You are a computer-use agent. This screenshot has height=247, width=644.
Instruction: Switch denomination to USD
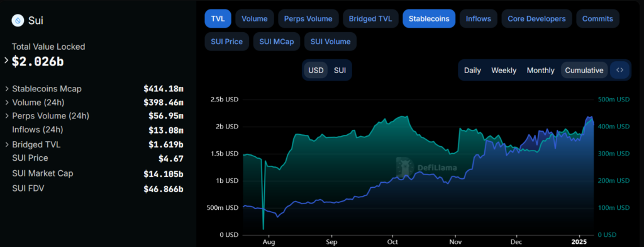pos(316,70)
